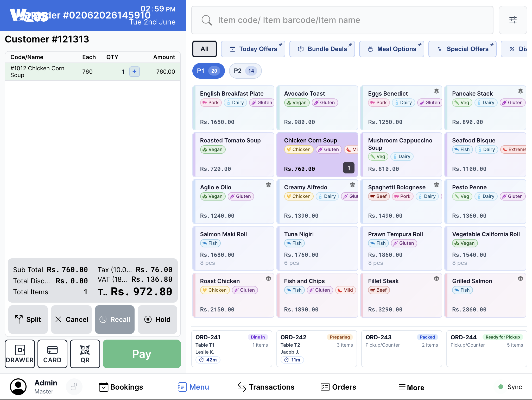The image size is (532, 400).
Task: Select the #1012 Chicken Corn Soup order line
Action: click(93, 72)
